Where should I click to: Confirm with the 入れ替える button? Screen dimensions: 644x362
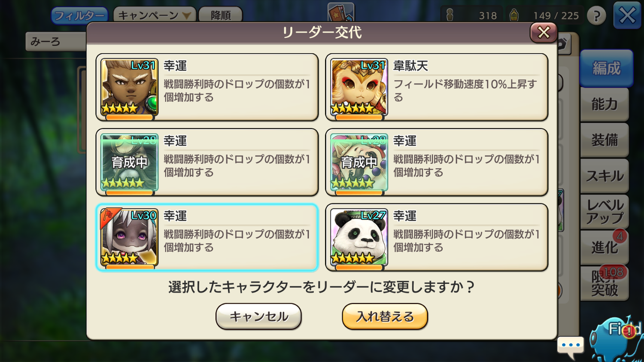[x=385, y=316]
